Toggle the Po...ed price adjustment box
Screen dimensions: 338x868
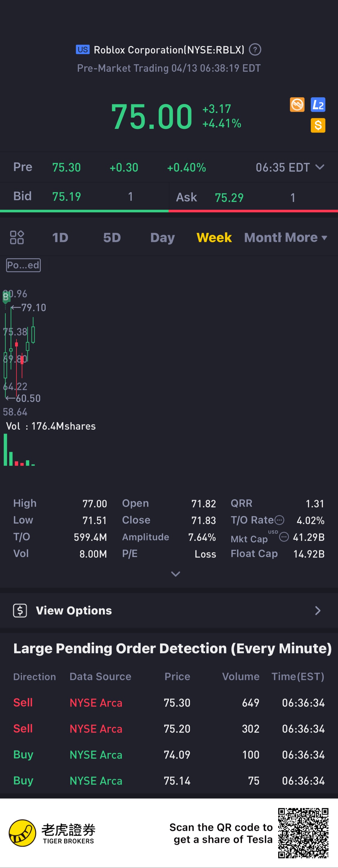(23, 265)
